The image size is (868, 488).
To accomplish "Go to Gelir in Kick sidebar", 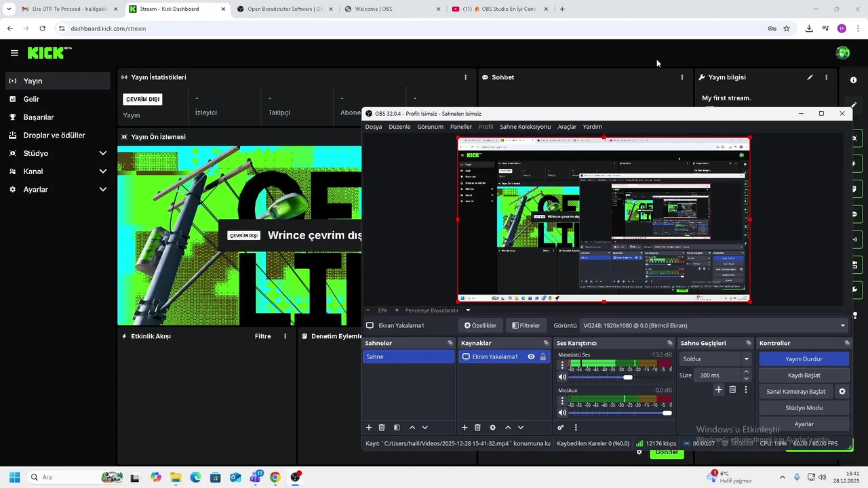I will pyautogui.click(x=58, y=99).
